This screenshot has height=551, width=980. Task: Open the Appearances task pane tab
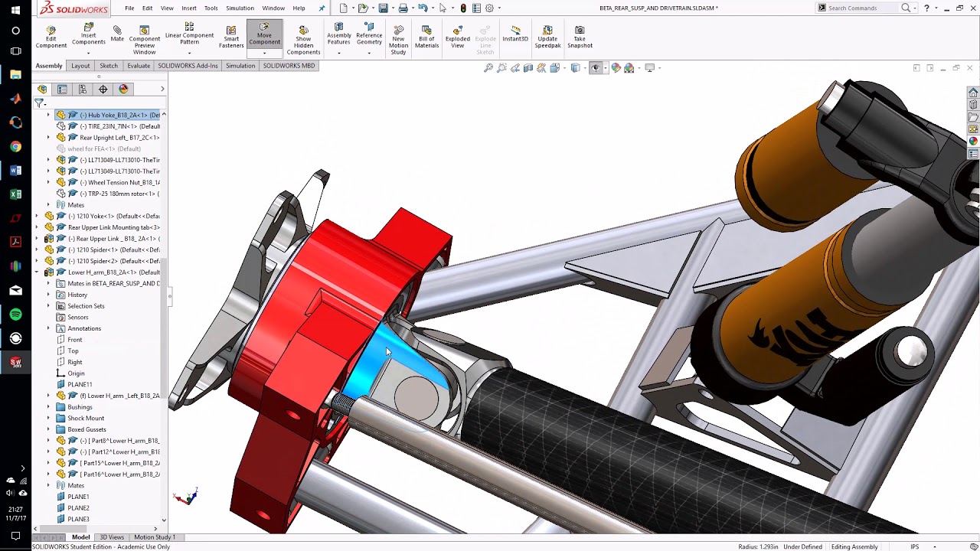coord(973,142)
